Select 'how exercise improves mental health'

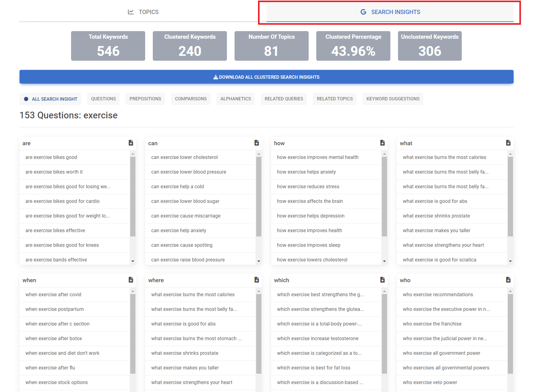tap(326, 157)
